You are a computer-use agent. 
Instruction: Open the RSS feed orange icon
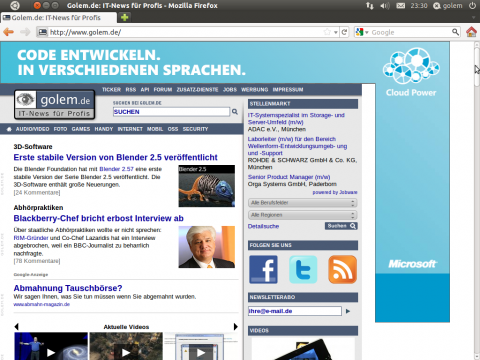[x=342, y=269]
